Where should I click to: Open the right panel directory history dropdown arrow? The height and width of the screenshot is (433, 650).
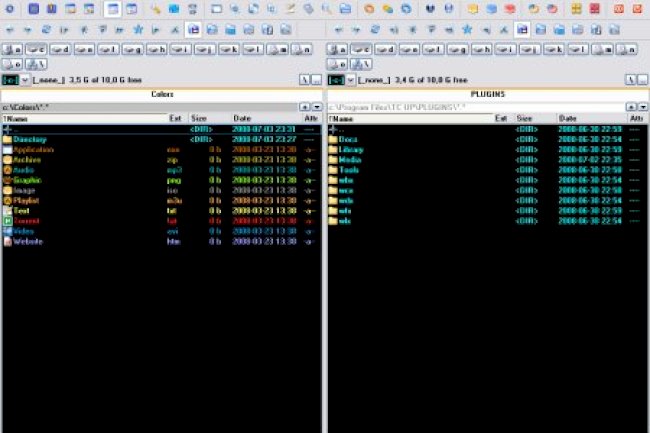[x=643, y=107]
